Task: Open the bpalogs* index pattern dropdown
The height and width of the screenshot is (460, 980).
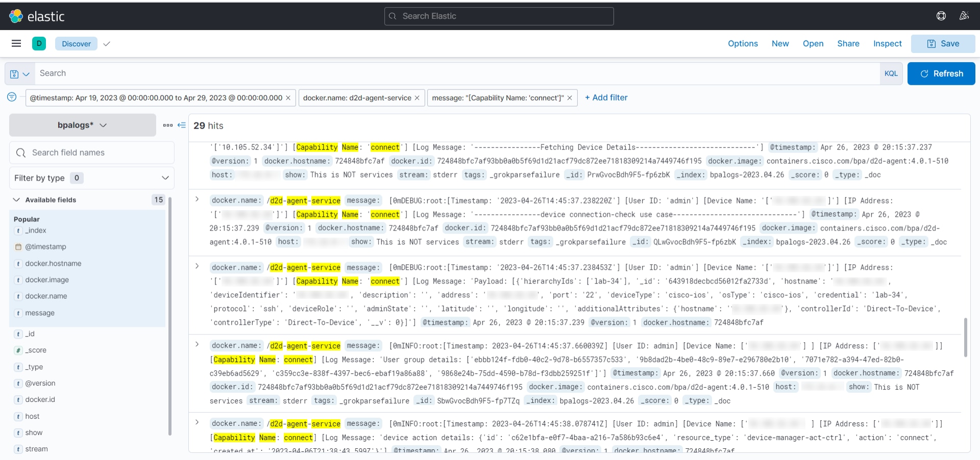Action: [x=83, y=125]
